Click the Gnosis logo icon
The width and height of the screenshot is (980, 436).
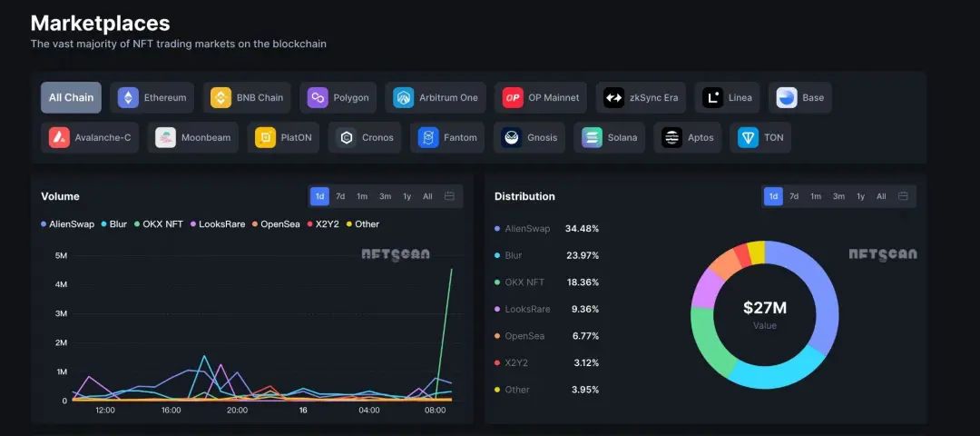click(x=511, y=138)
